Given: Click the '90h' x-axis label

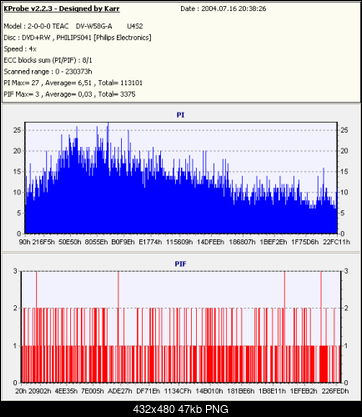Looking at the screenshot, I should 24,242.
